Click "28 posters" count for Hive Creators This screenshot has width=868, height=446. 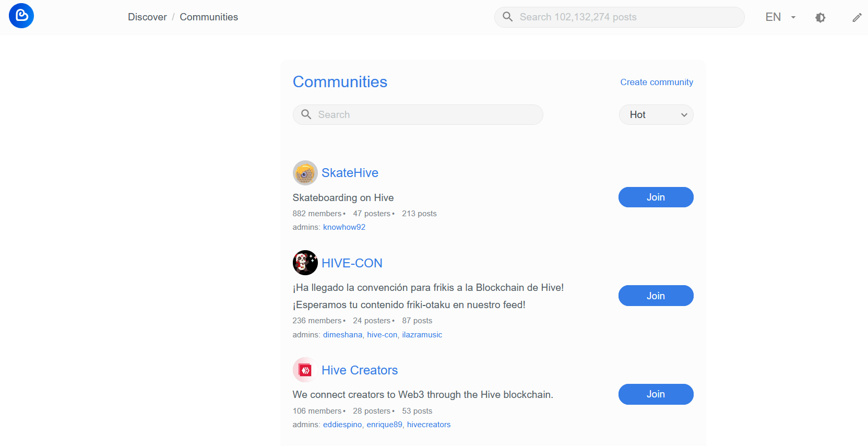point(372,411)
